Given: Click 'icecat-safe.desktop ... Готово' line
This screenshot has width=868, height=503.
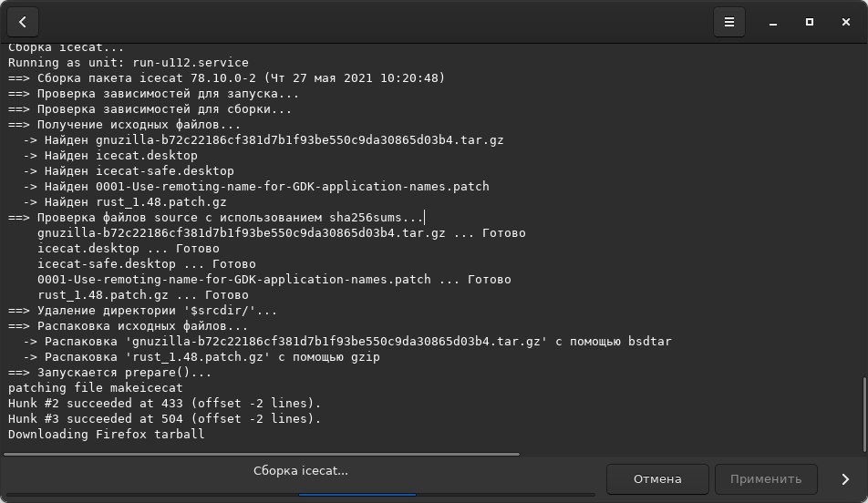Looking at the screenshot, I should pos(147,264).
